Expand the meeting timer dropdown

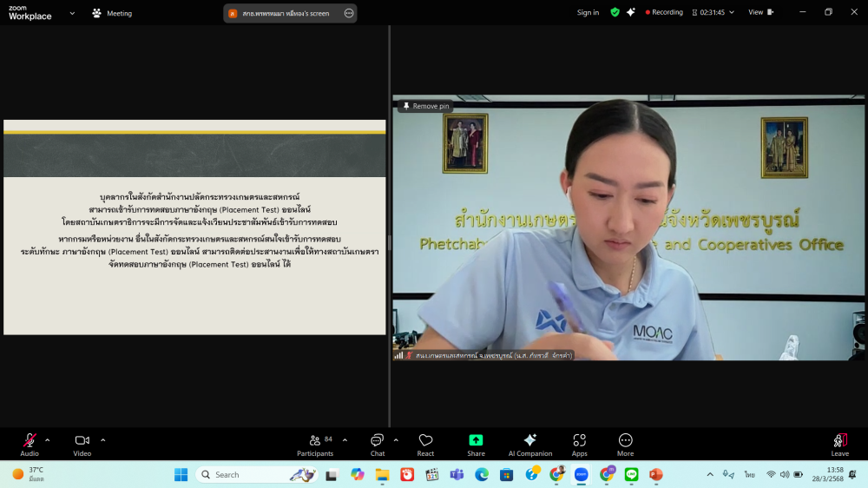(x=732, y=13)
